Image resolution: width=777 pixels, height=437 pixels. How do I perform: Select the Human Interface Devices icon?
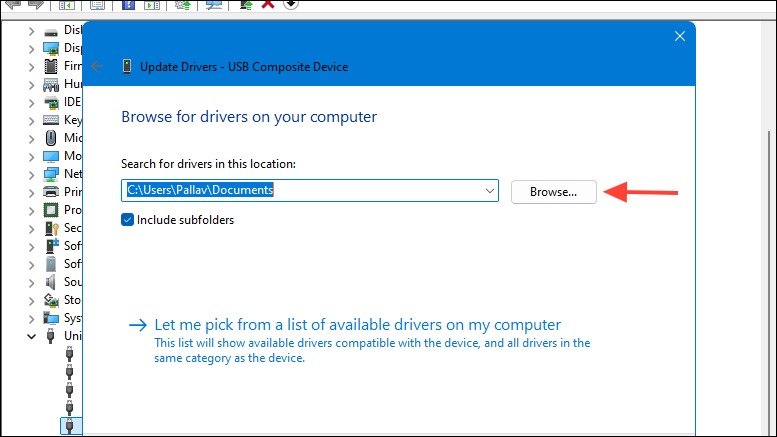click(x=51, y=85)
